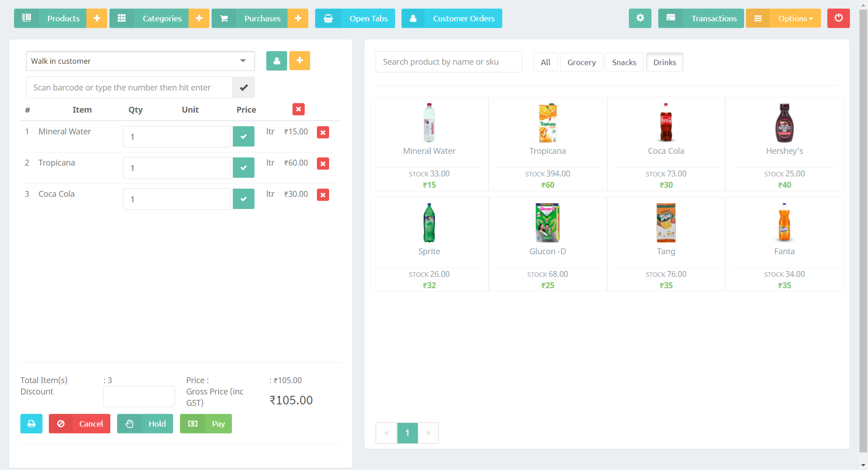Add Sprite product card

429,244
